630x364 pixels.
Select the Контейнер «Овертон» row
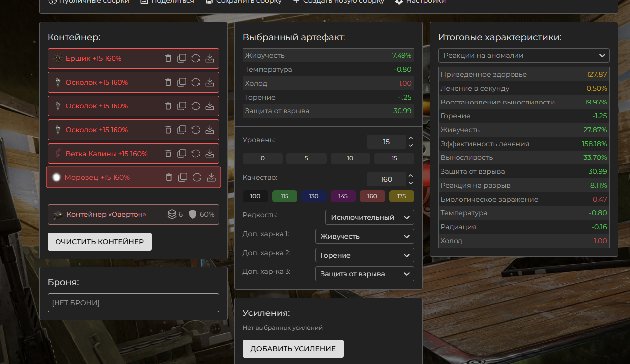(x=133, y=214)
